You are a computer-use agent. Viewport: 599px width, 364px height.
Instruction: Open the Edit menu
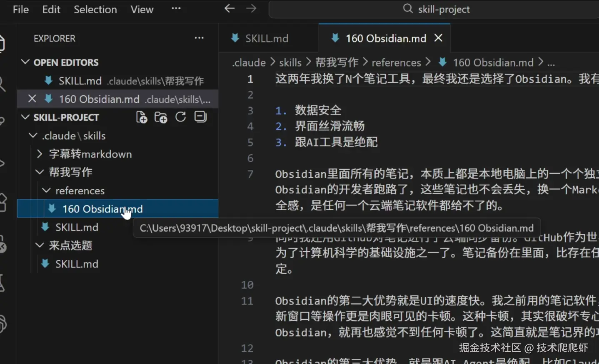[51, 9]
